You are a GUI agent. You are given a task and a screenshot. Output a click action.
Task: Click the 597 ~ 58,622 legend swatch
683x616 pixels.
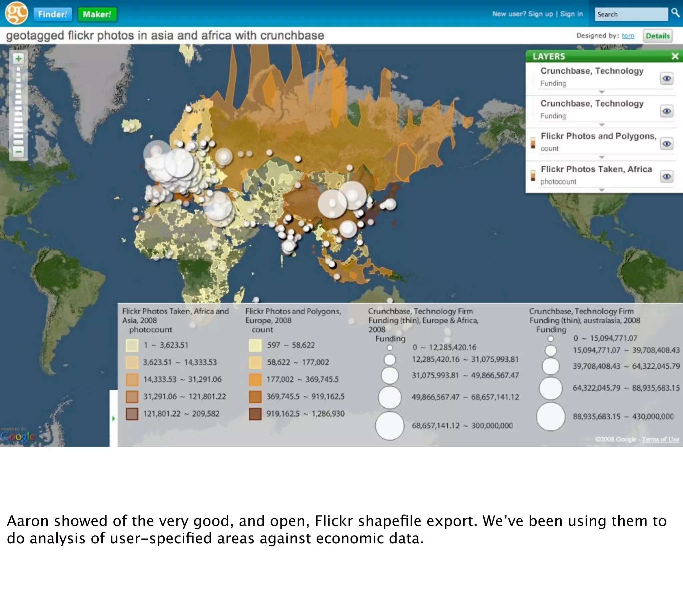tap(255, 345)
